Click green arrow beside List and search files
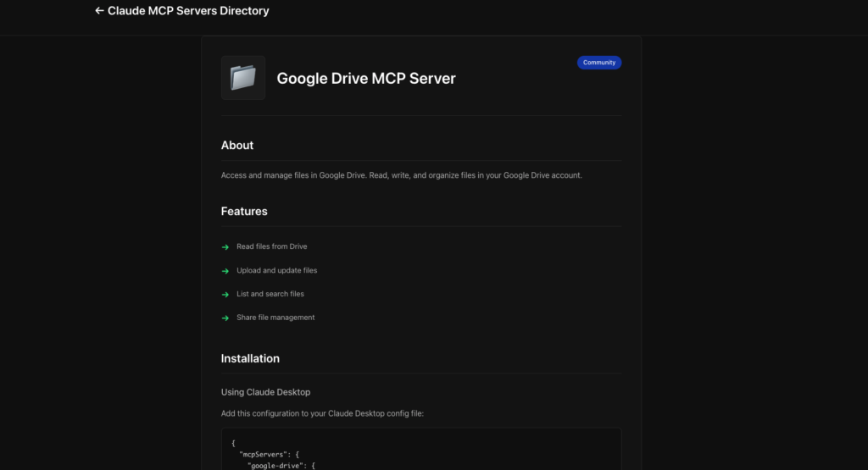Image resolution: width=868 pixels, height=470 pixels. click(225, 295)
